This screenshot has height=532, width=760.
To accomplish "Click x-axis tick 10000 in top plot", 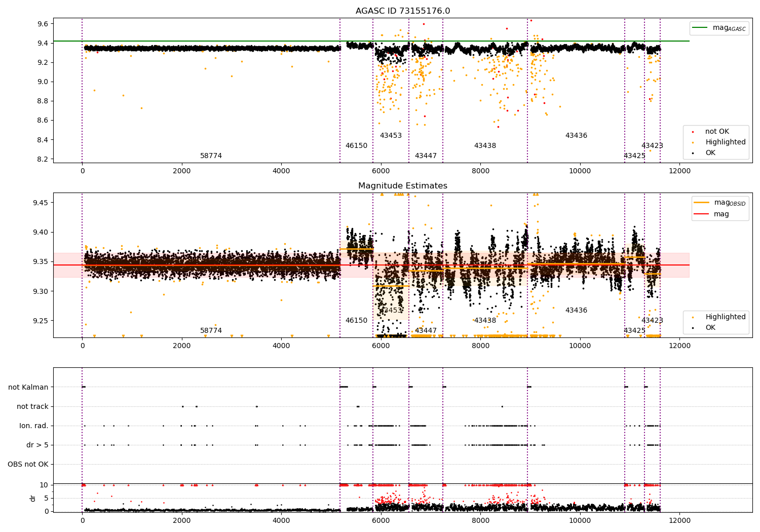I will pos(580,171).
